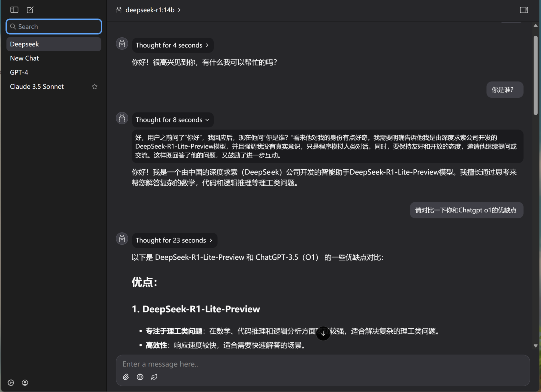Click the chat vertical scrollbar thumb
Screen dimensions: 541x392
point(536,75)
